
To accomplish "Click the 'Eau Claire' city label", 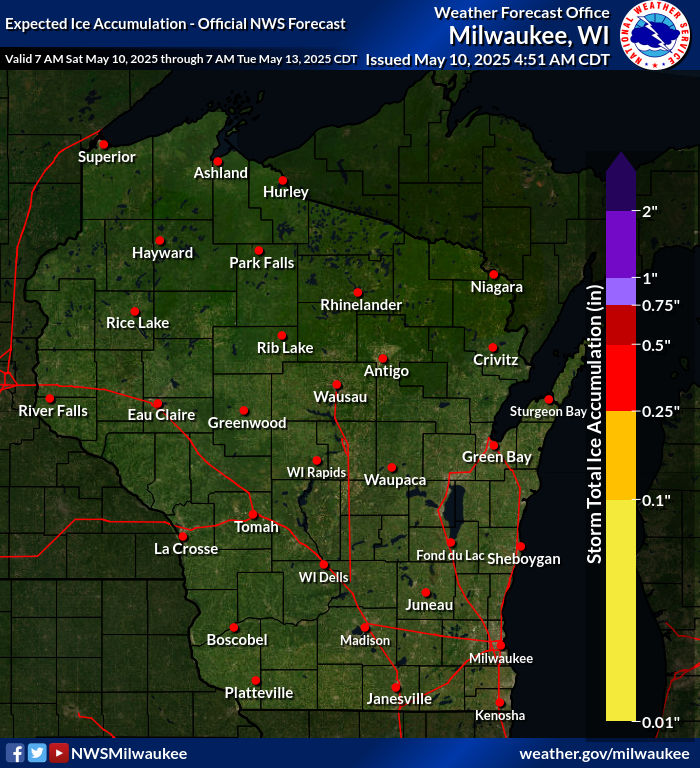I will [x=161, y=415].
